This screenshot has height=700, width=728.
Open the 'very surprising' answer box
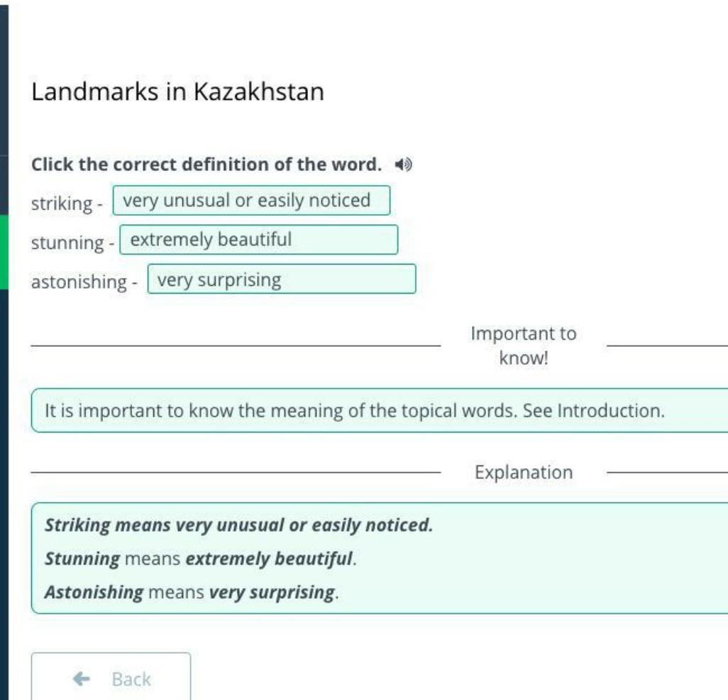point(281,279)
